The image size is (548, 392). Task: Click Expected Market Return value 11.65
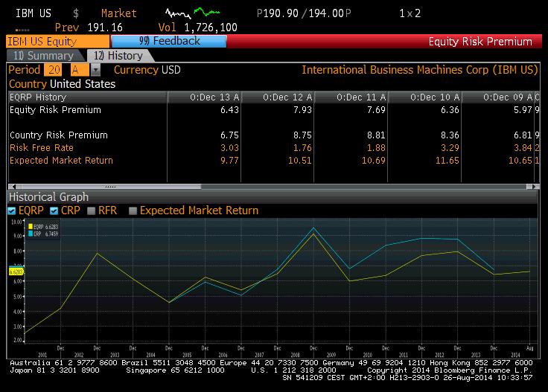[x=447, y=160]
